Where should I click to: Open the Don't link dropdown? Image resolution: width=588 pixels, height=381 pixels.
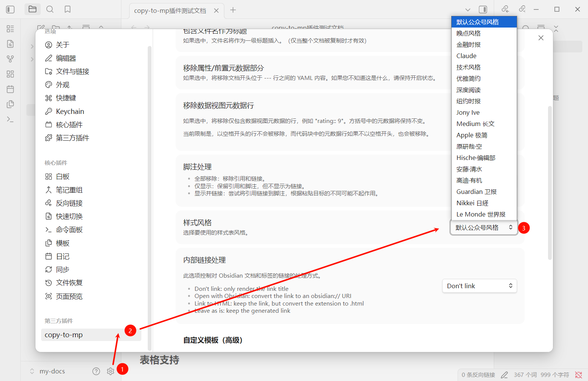pos(479,286)
